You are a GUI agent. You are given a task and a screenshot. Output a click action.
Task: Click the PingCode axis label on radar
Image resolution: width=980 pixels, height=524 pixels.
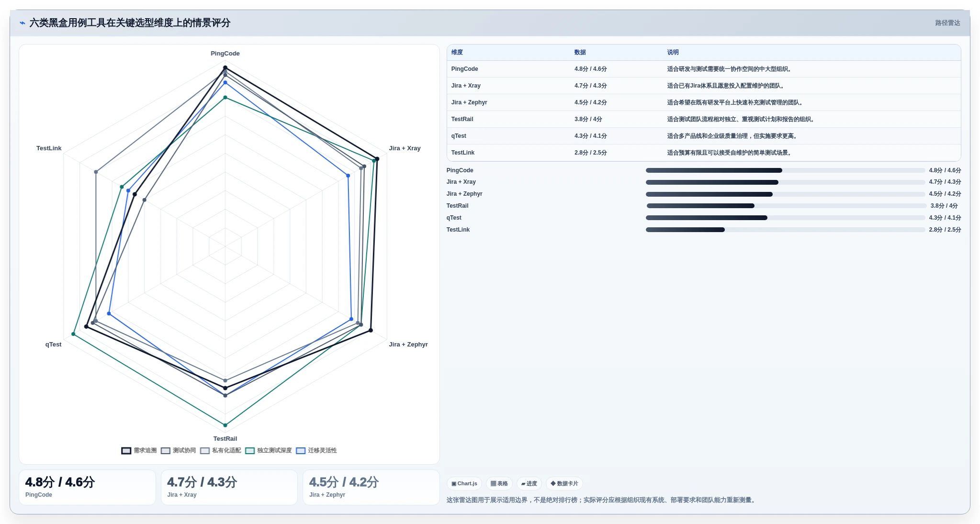click(x=225, y=54)
